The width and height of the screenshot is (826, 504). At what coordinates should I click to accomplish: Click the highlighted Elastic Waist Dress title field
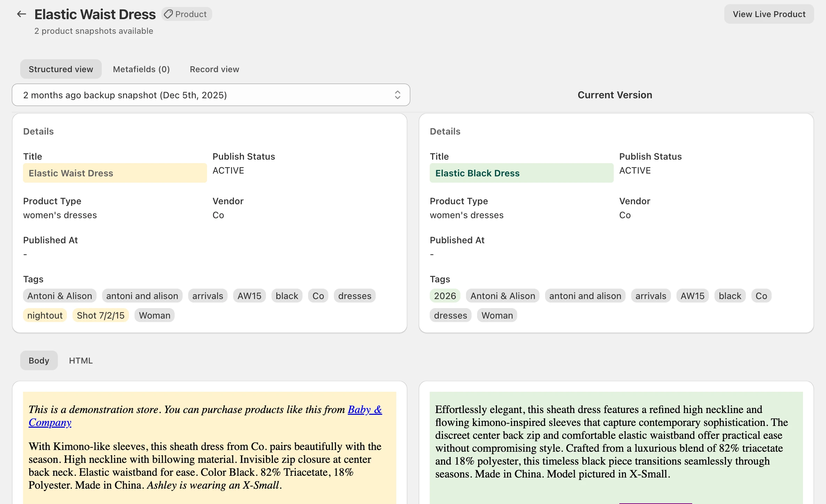coord(115,173)
